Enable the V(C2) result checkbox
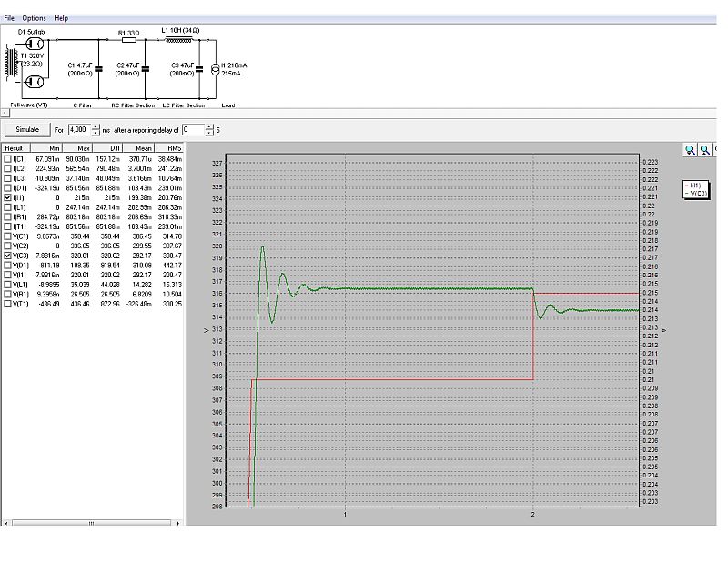 7,246
